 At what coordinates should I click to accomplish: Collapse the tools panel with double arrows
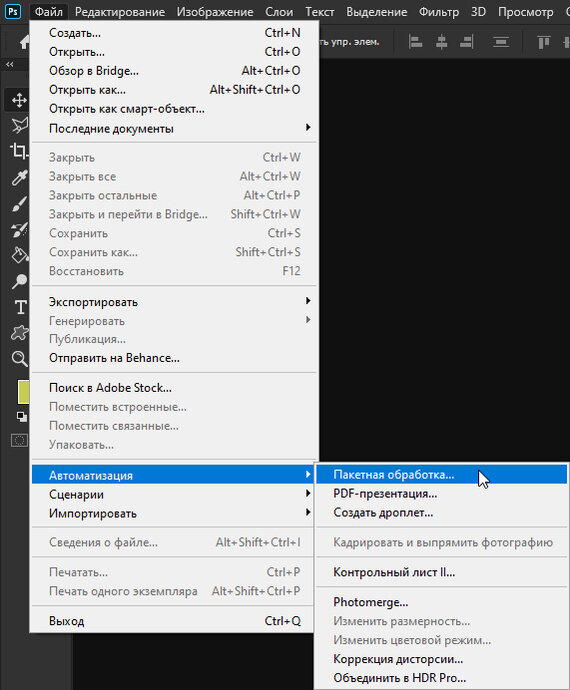point(9,64)
